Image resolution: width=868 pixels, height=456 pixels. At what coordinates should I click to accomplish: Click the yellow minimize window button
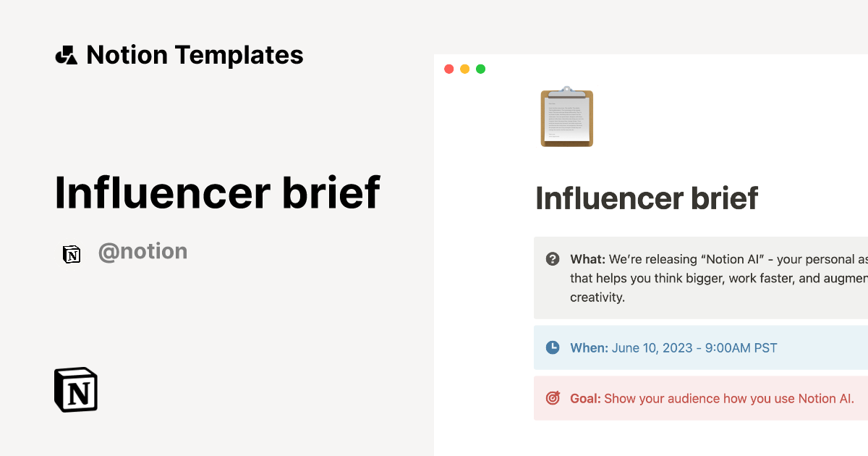click(x=464, y=69)
